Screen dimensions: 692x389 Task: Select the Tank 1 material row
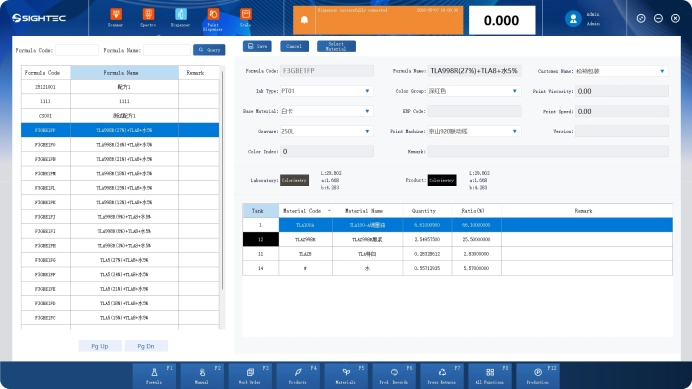click(457, 225)
